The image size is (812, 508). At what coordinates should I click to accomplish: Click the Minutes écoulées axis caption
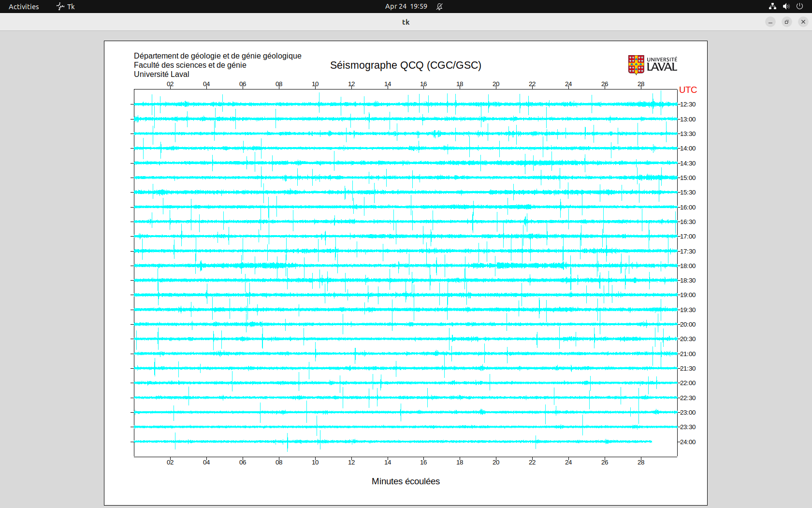point(406,481)
